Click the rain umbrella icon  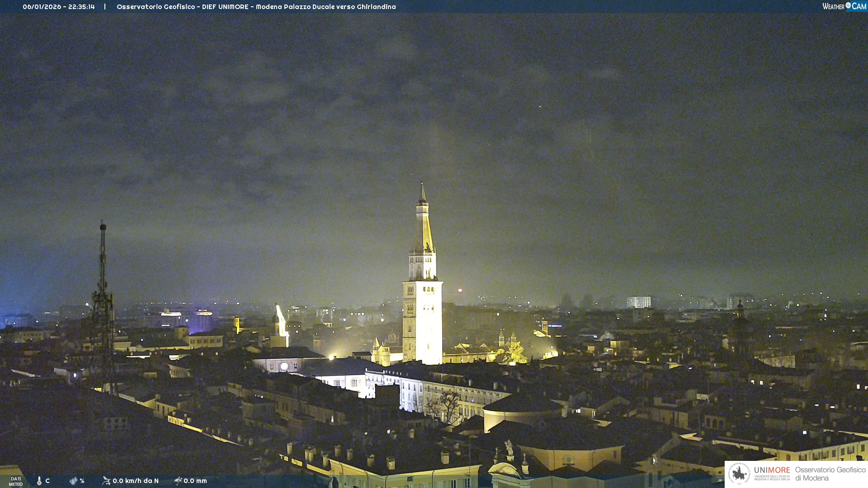point(178,481)
